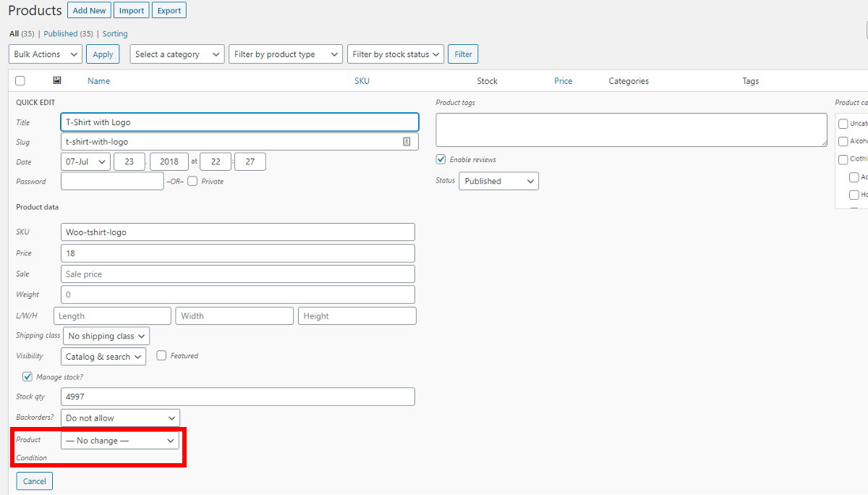The height and width of the screenshot is (495, 868).
Task: Uncheck the Manage stock option
Action: (27, 376)
